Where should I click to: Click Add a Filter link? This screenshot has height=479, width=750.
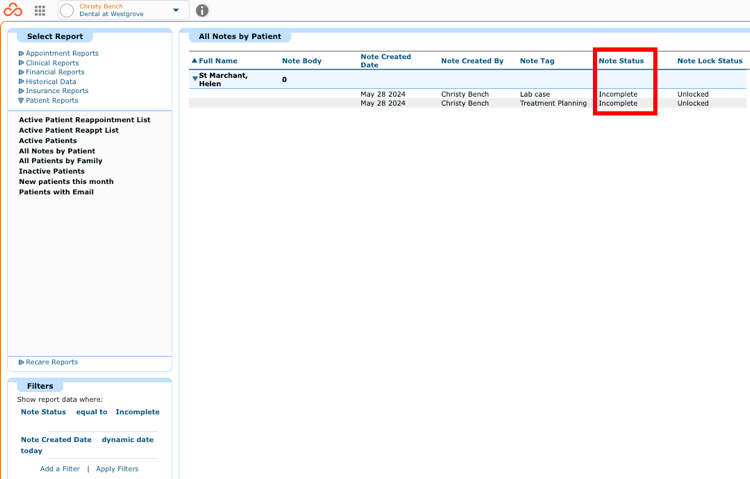click(x=60, y=469)
